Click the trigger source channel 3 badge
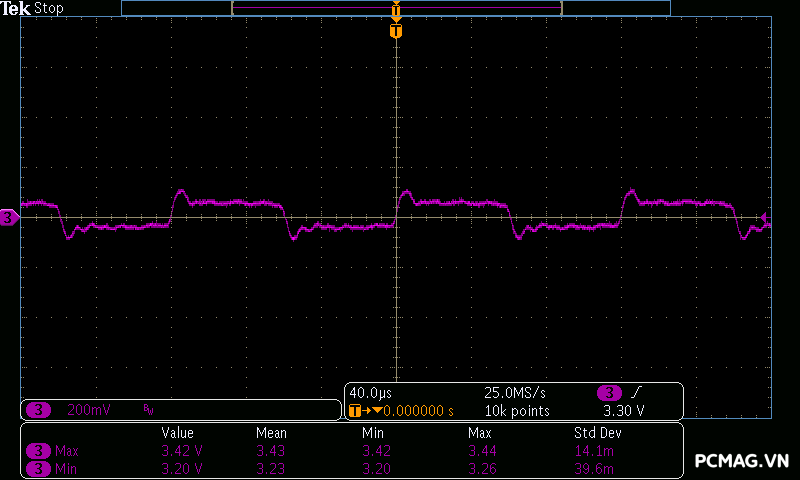 click(607, 392)
